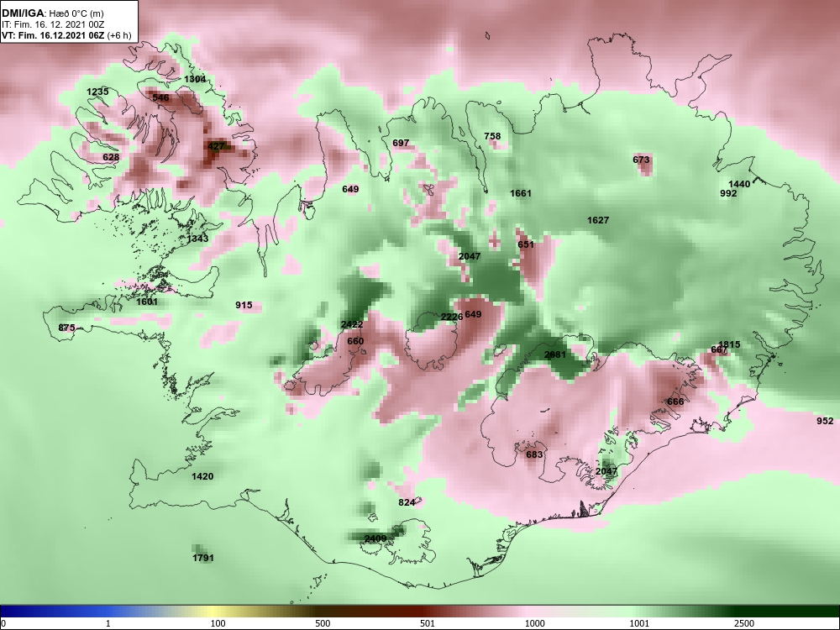The width and height of the screenshot is (840, 630).
Task: Click the 0 tick on the legend
Action: pos(3,623)
